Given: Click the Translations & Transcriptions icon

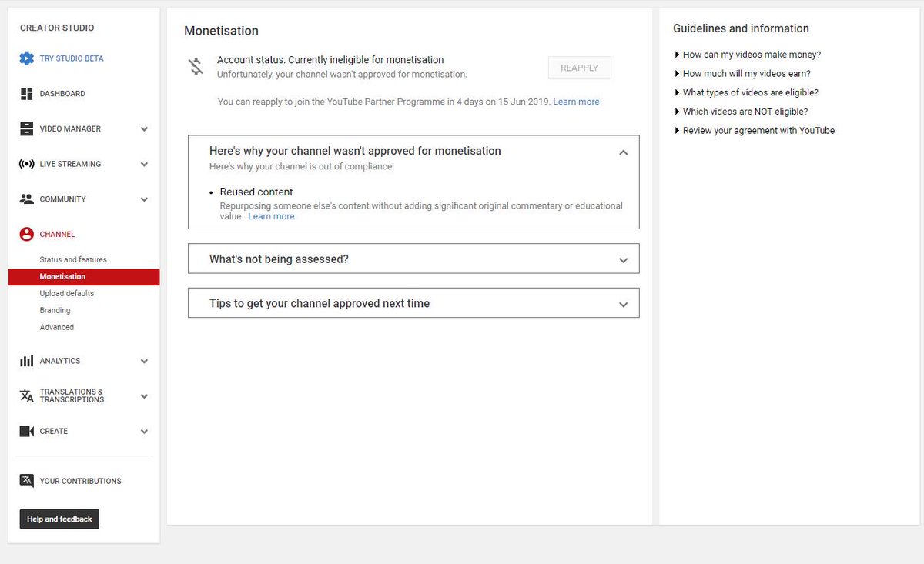Looking at the screenshot, I should click(26, 395).
